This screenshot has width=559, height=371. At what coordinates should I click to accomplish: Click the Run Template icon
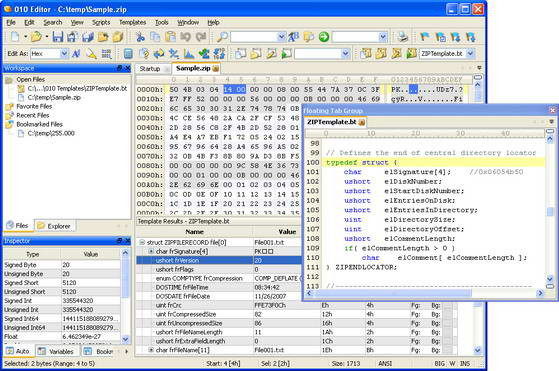coord(411,54)
